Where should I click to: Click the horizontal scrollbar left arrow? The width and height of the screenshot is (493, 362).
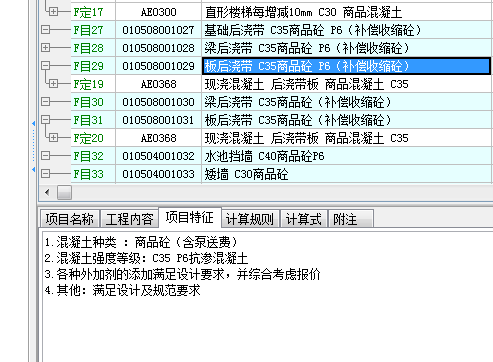(x=47, y=192)
